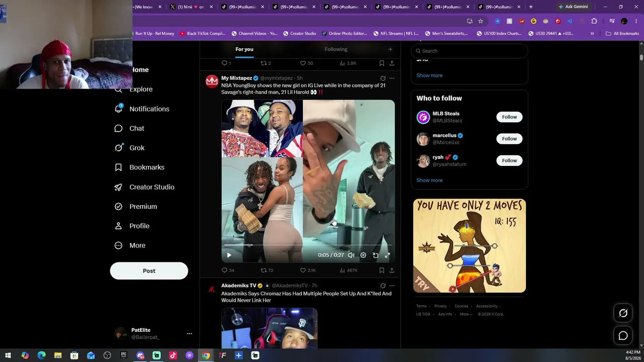Screen dimensions: 644x362
Task: Open Microsoft Edge from the taskbar
Action: pyautogui.click(x=41, y=355)
